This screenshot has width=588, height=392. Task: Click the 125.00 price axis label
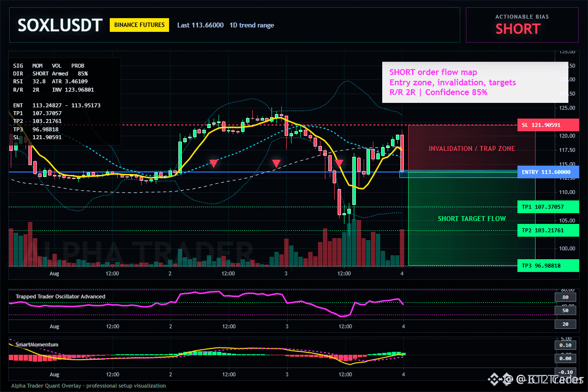pyautogui.click(x=567, y=107)
